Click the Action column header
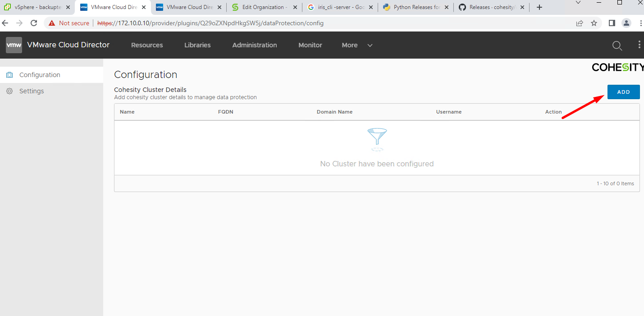The width and height of the screenshot is (644, 316). 553,112
